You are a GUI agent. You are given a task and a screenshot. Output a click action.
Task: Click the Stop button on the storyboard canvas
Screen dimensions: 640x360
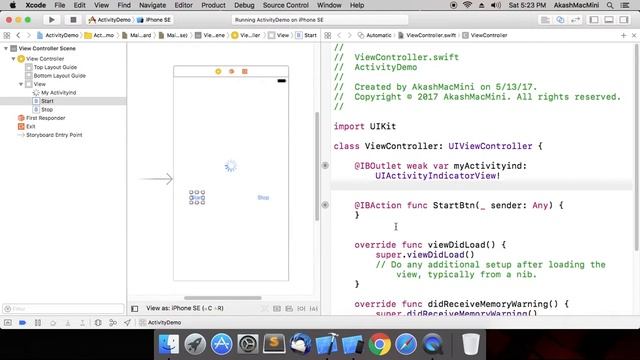263,198
